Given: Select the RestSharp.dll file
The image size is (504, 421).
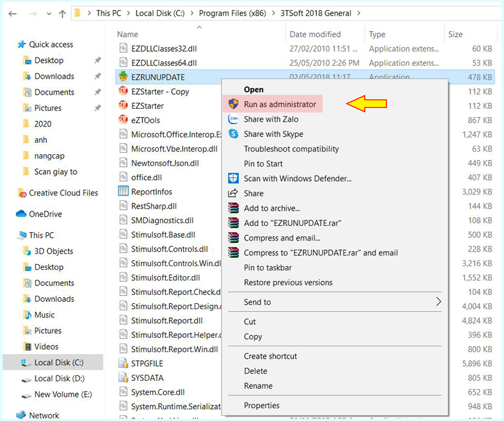Looking at the screenshot, I should 154,206.
